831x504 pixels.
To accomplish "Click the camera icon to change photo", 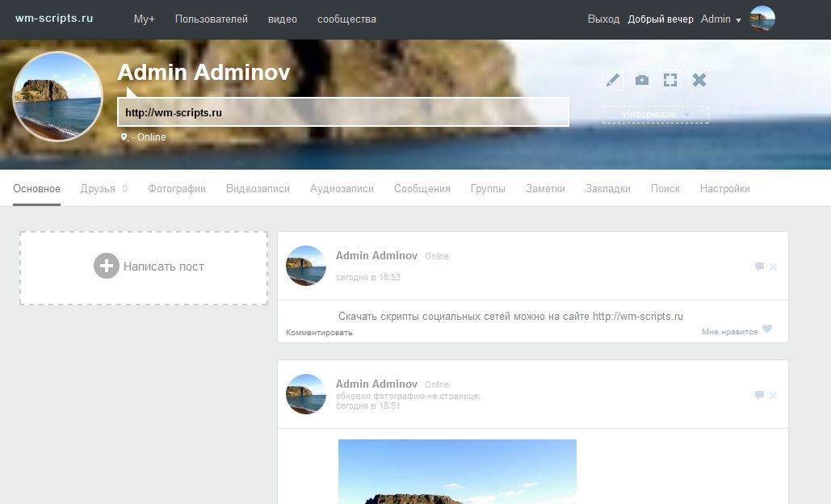I will coord(641,79).
